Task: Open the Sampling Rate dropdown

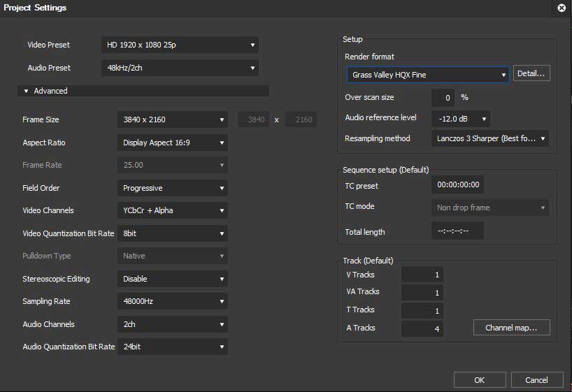Action: [173, 301]
